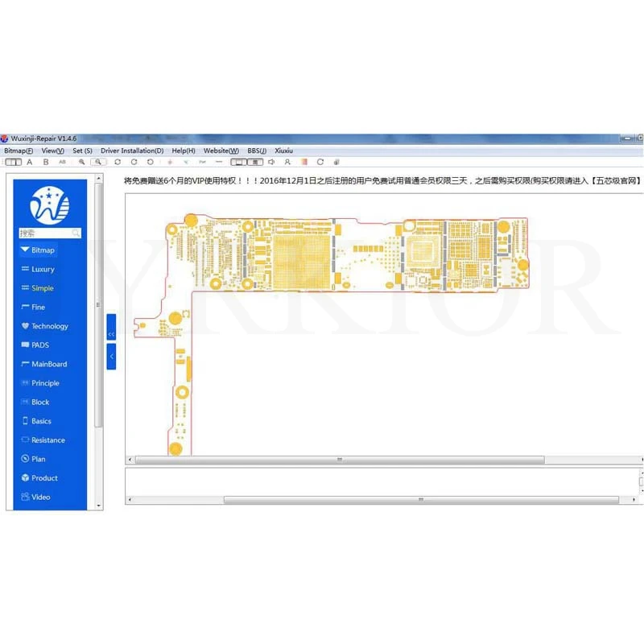Image resolution: width=644 pixels, height=644 pixels.
Task: Click the third rotate icon
Action: tap(151, 163)
